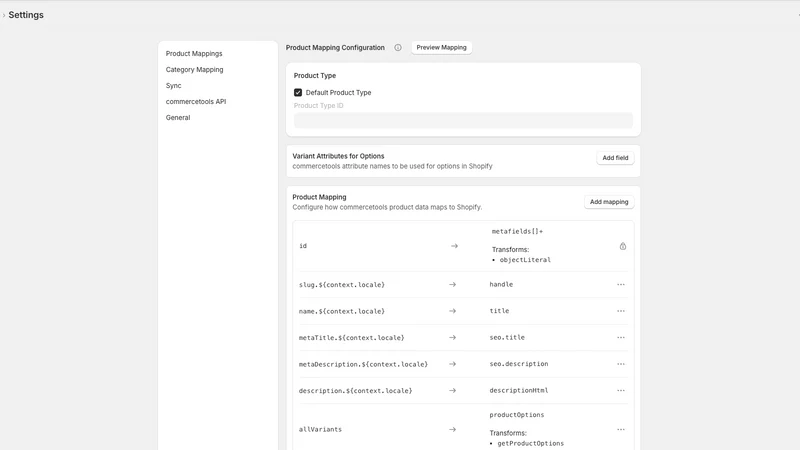The width and height of the screenshot is (800, 450).
Task: Click the seo.title target field
Action: (507, 338)
